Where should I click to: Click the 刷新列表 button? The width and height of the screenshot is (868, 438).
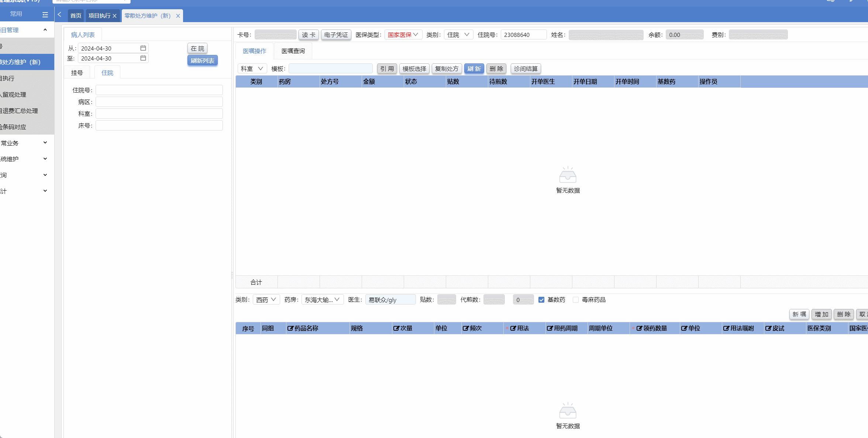click(x=202, y=60)
